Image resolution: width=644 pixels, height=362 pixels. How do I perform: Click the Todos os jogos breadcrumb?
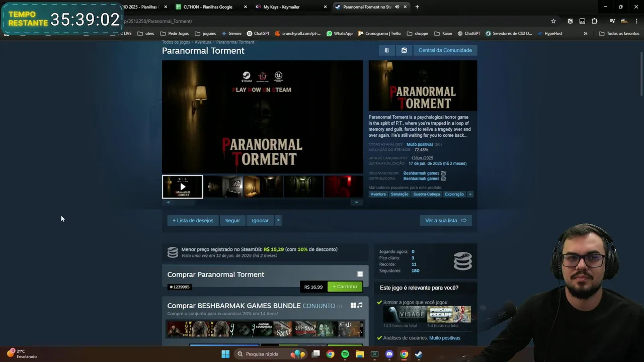coord(176,42)
